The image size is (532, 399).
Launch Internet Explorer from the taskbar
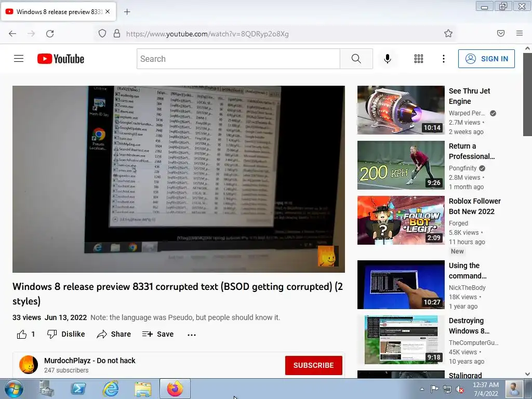tap(111, 389)
